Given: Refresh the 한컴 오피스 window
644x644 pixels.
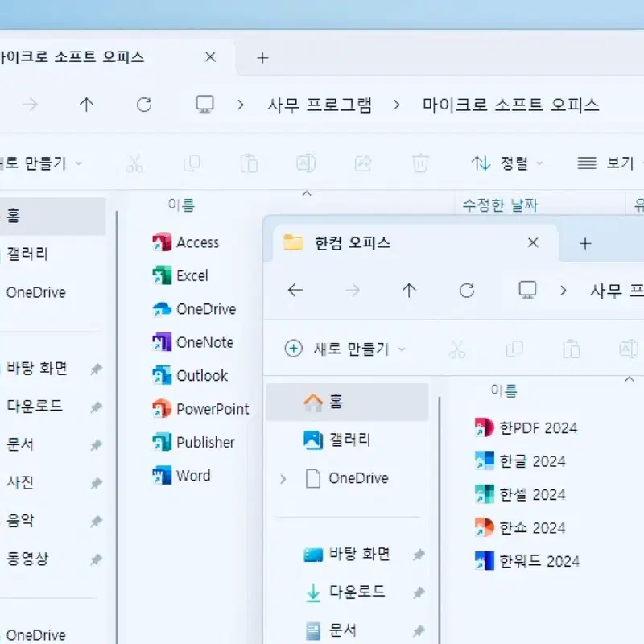Looking at the screenshot, I should pyautogui.click(x=467, y=291).
